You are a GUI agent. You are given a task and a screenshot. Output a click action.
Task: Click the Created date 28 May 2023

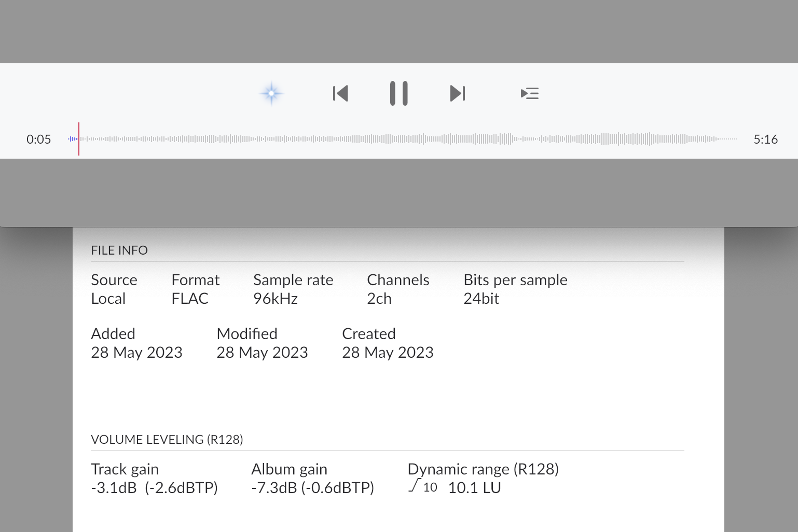(388, 353)
